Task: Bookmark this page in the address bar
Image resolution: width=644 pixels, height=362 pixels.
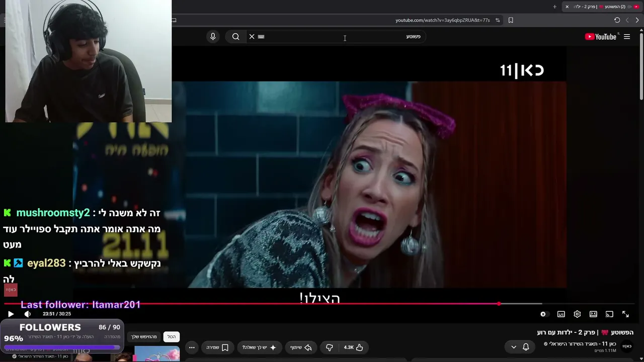Action: click(x=511, y=20)
